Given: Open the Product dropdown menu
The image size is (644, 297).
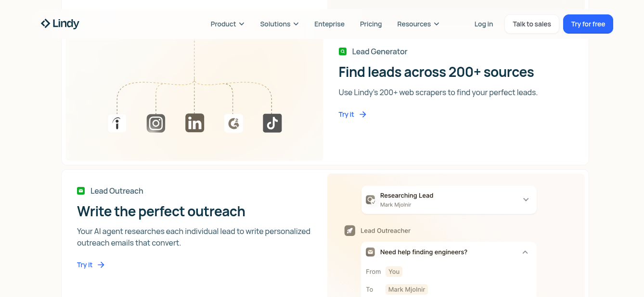Looking at the screenshot, I should point(227,24).
